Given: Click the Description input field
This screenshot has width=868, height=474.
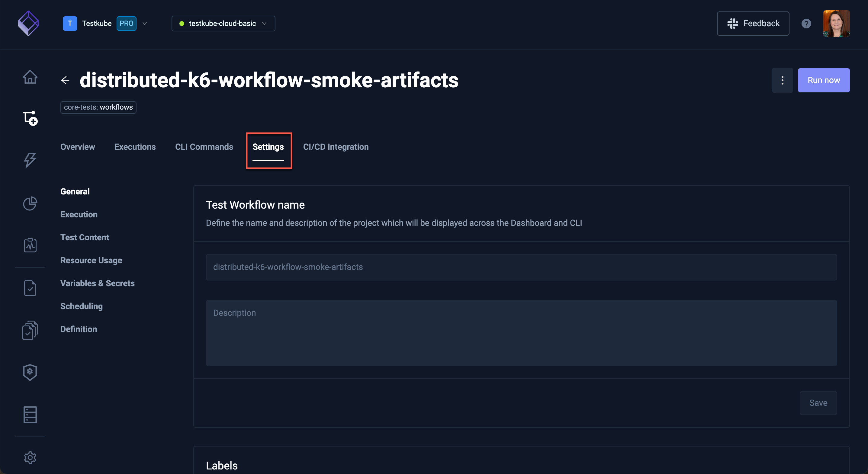Looking at the screenshot, I should [521, 333].
